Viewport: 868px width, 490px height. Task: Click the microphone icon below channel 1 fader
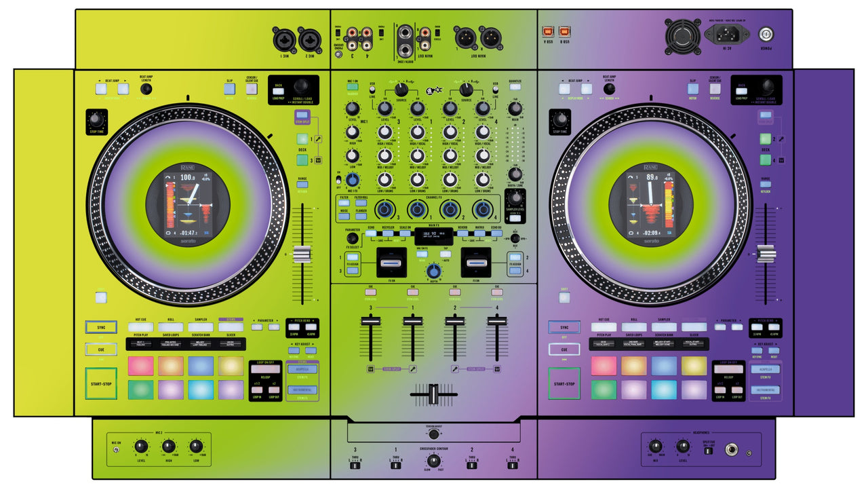pyautogui.click(x=413, y=369)
